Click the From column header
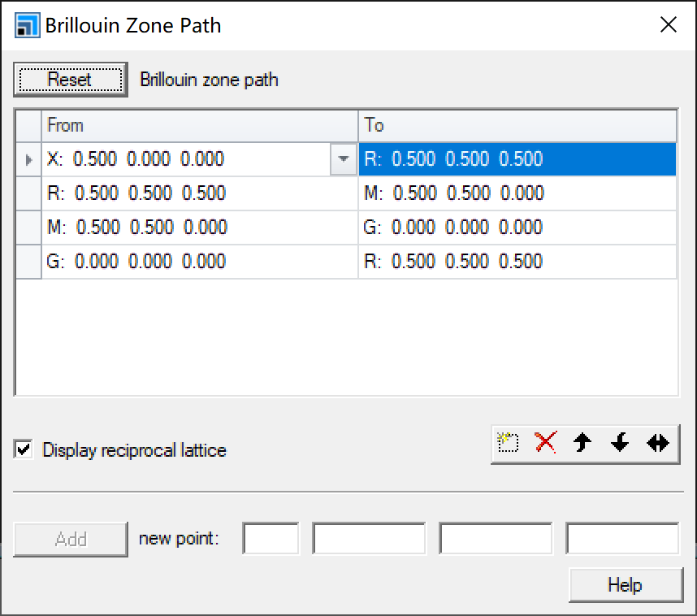This screenshot has width=697, height=616. coord(199,125)
